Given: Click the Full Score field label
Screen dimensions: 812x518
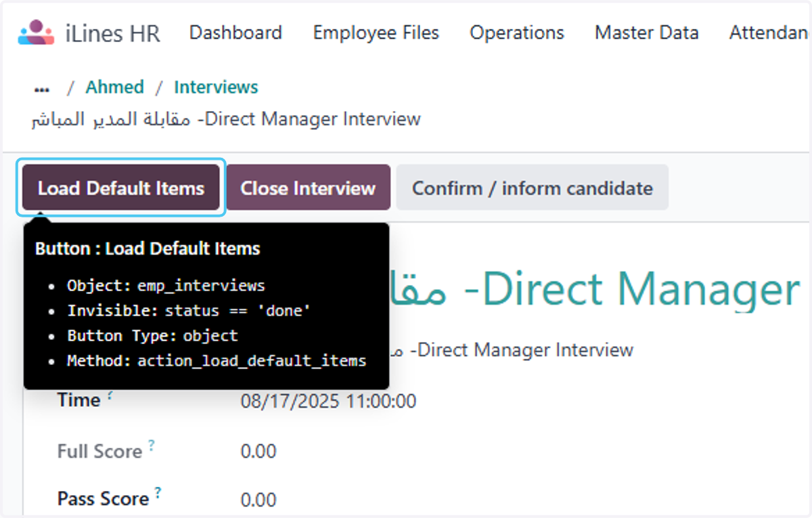Looking at the screenshot, I should [x=99, y=451].
